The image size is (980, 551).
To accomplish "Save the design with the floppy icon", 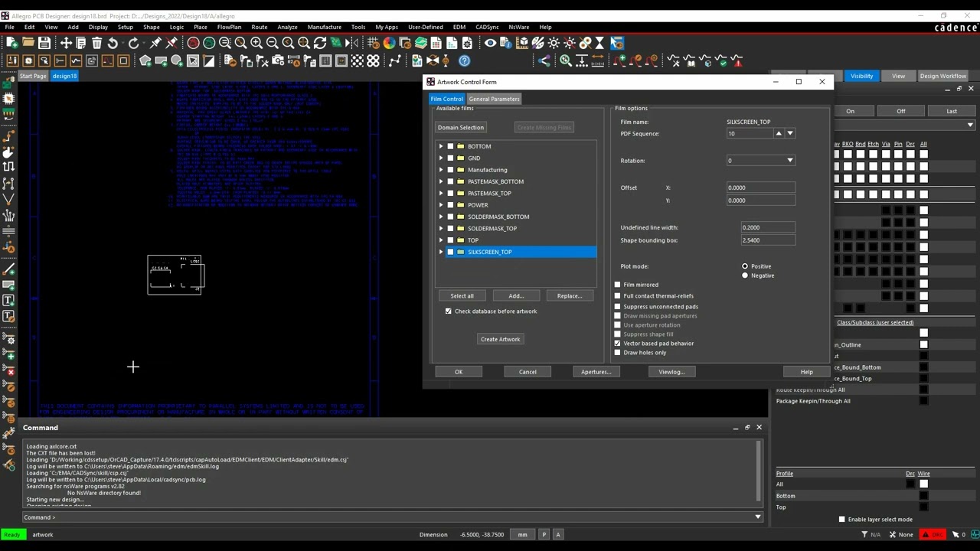I will click(44, 43).
